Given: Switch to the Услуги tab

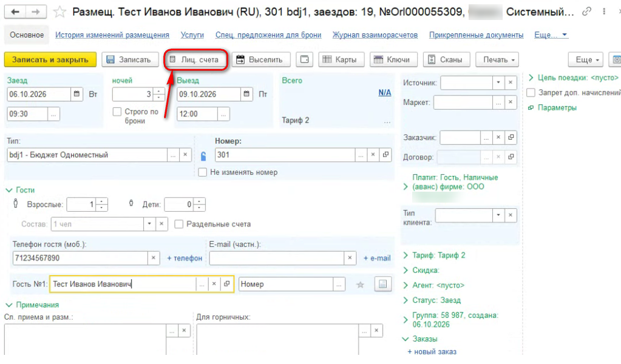Looking at the screenshot, I should click(x=192, y=35).
